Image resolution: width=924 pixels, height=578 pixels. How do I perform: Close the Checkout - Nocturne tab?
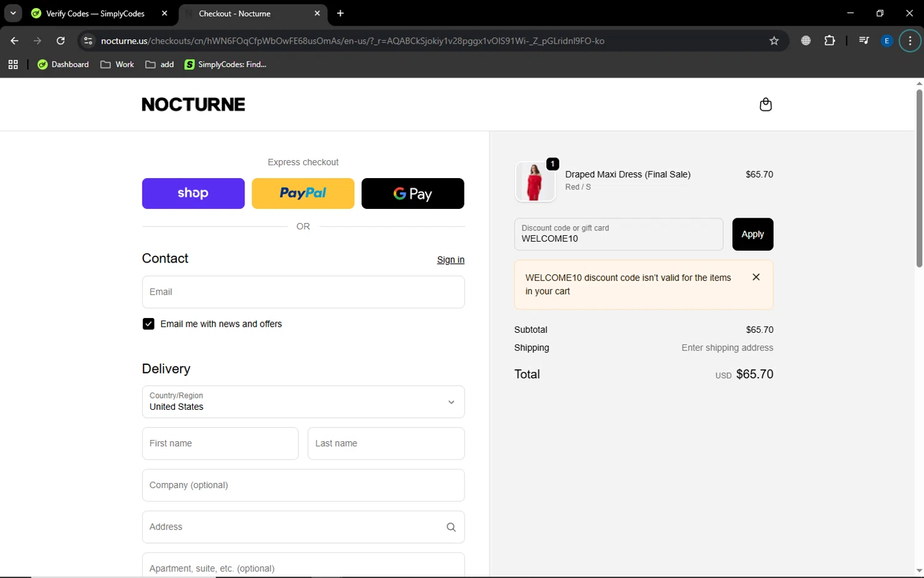pyautogui.click(x=317, y=13)
